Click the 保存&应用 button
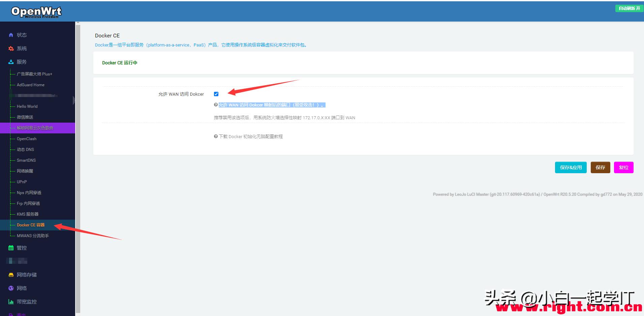Screen dimensions: 644x316 pos(571,167)
